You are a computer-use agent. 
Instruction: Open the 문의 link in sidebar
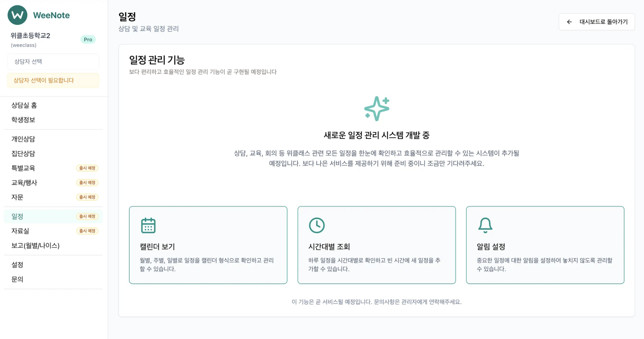18,279
